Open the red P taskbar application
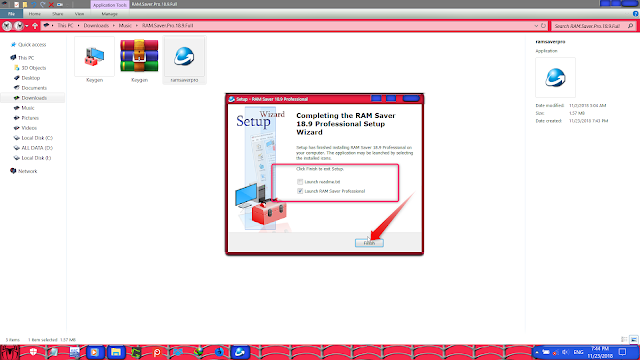 (x=157, y=352)
